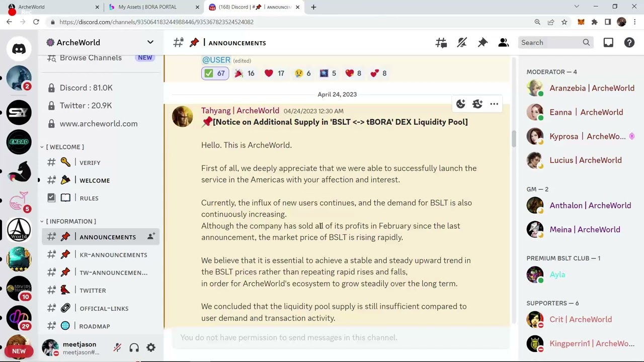Close the Discord browser tab
Image resolution: width=644 pixels, height=362 pixels.
[x=297, y=7]
